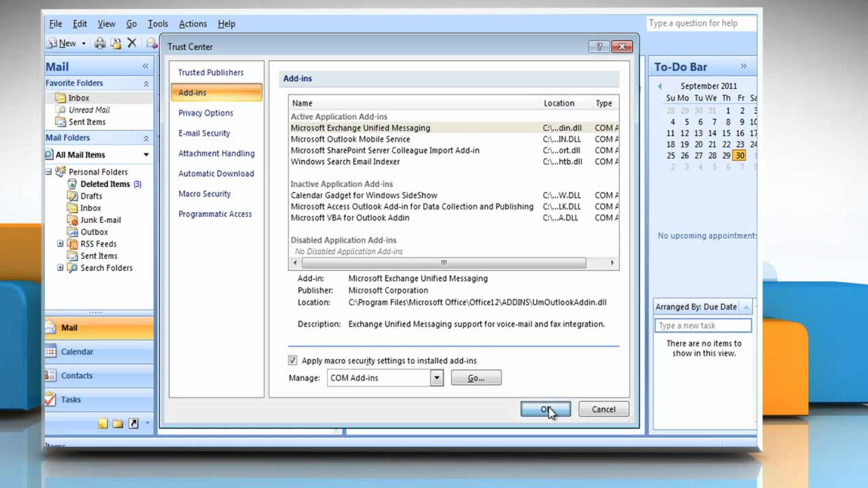This screenshot has height=488, width=868.
Task: Click the OK button in Trust Center
Action: click(x=546, y=409)
